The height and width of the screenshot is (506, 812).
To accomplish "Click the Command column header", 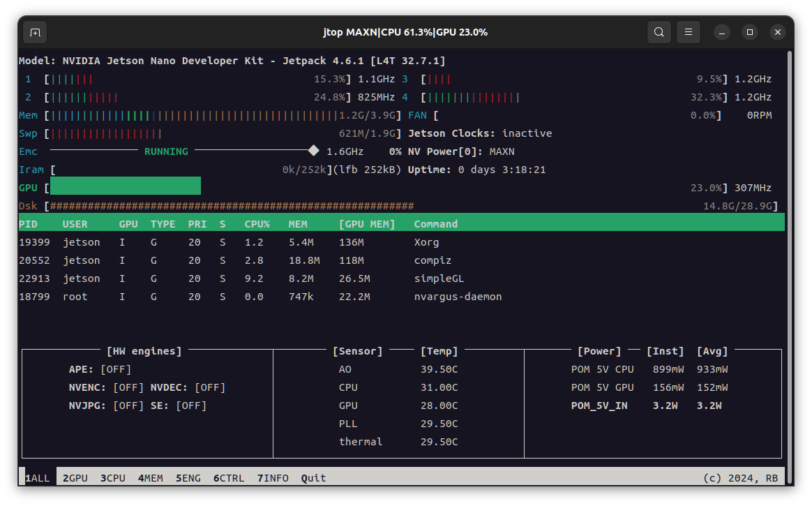I will point(435,224).
